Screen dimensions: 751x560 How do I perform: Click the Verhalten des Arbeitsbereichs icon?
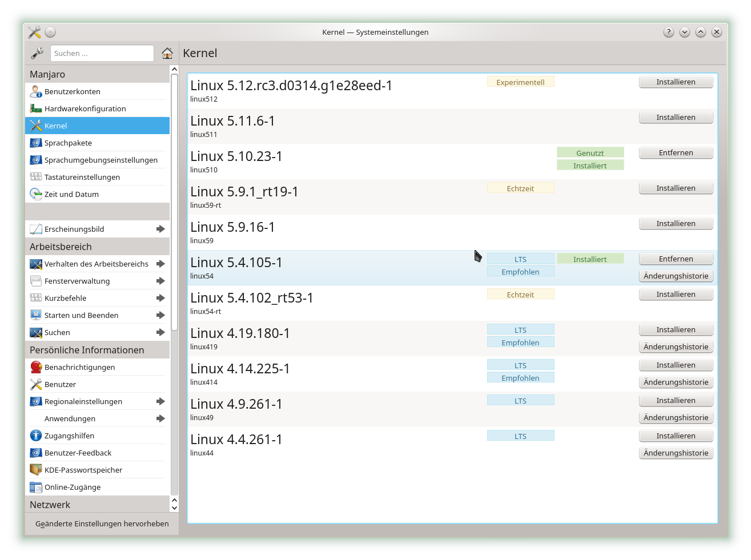pyautogui.click(x=36, y=264)
